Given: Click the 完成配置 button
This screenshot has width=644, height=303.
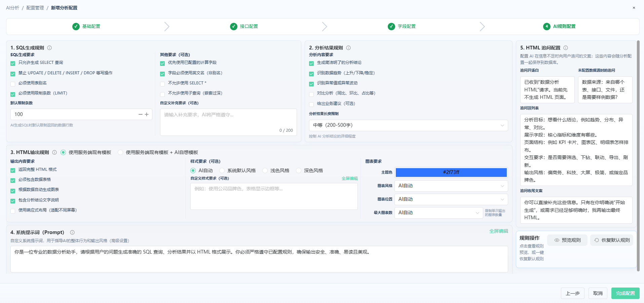Looking at the screenshot, I should click(626, 293).
